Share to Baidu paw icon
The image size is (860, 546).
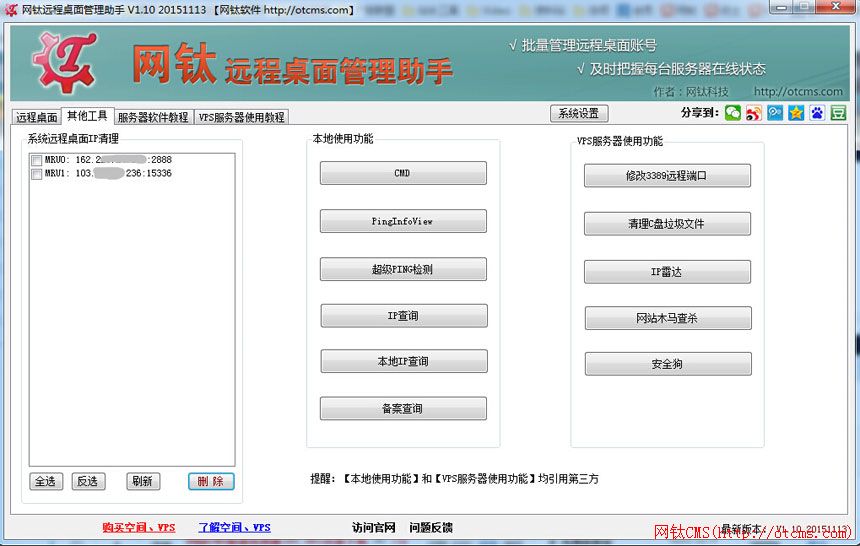817,113
